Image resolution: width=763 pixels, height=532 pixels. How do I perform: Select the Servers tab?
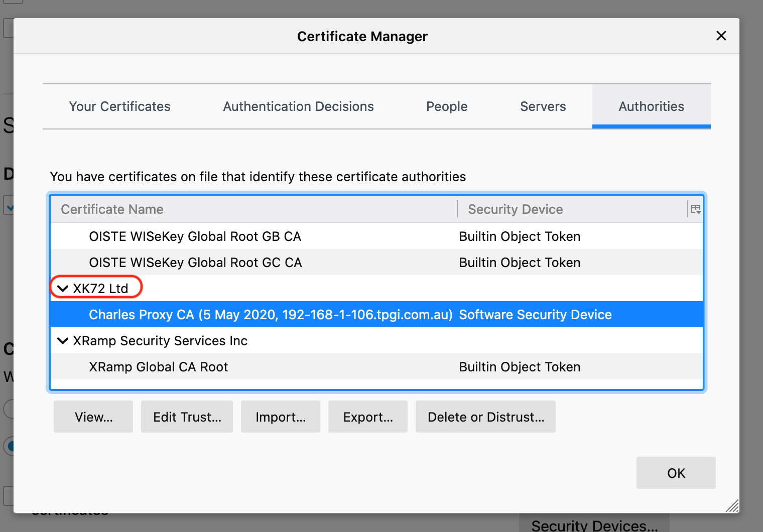[543, 106]
